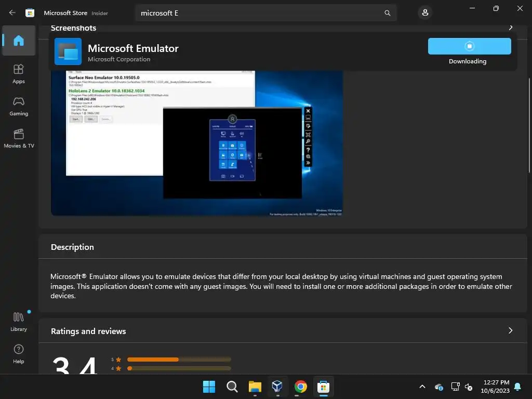
Task: Click the vertical page scrollbar
Action: pyautogui.click(x=529, y=126)
